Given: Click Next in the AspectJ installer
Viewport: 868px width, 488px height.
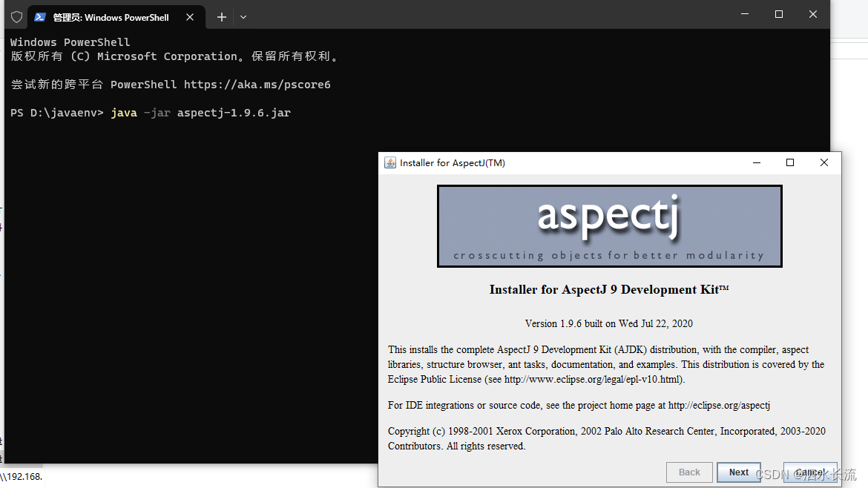Looking at the screenshot, I should tap(738, 472).
